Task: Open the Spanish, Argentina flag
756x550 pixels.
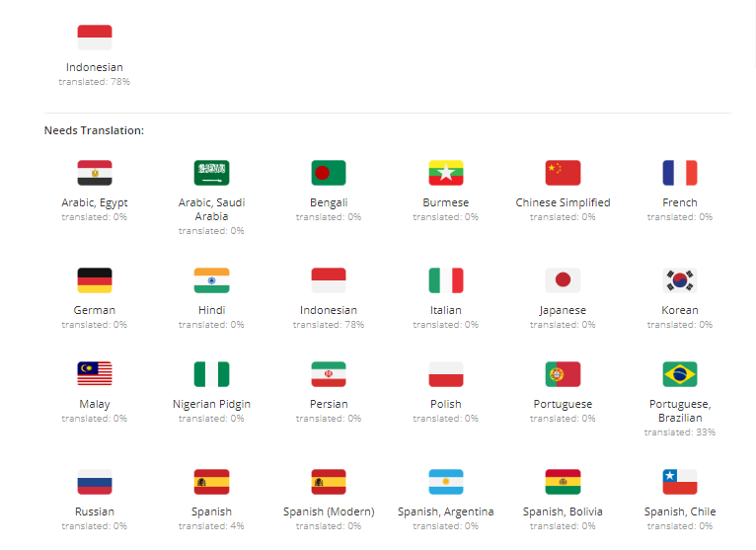Action: (x=446, y=482)
